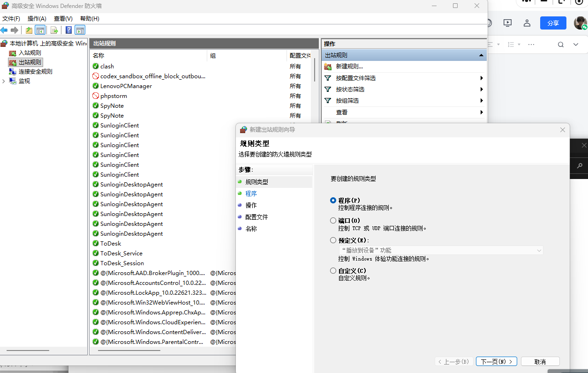The width and height of the screenshot is (588, 373).
Task: Select the 端口(O) radio button
Action: point(333,221)
